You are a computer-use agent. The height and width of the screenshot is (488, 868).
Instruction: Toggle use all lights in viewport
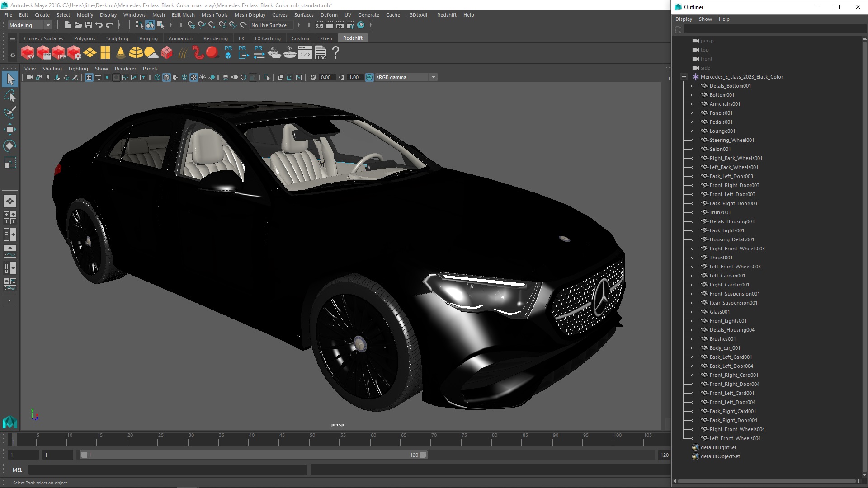click(x=203, y=77)
